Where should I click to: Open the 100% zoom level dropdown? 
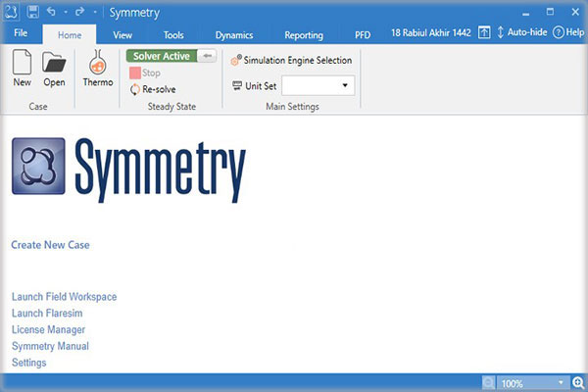561,382
